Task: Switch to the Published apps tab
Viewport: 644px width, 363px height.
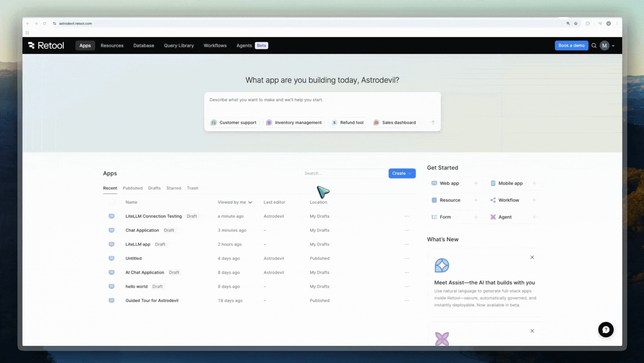Action: [x=132, y=188]
